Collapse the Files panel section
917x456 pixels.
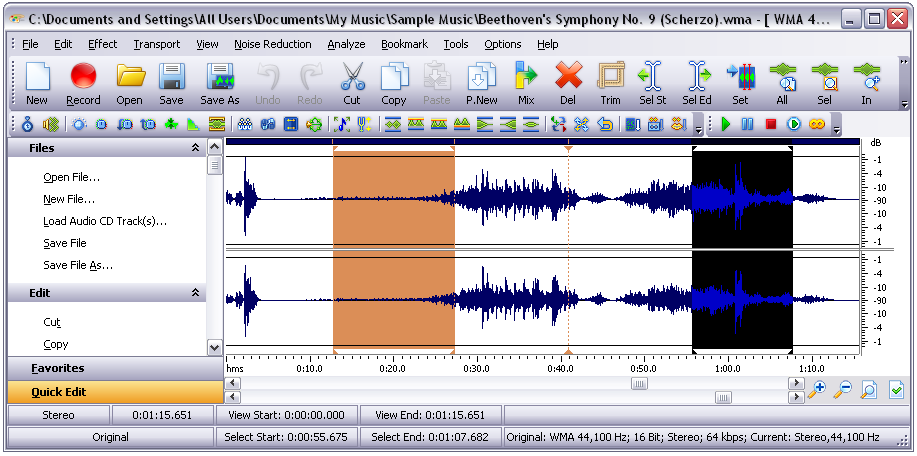pos(195,148)
